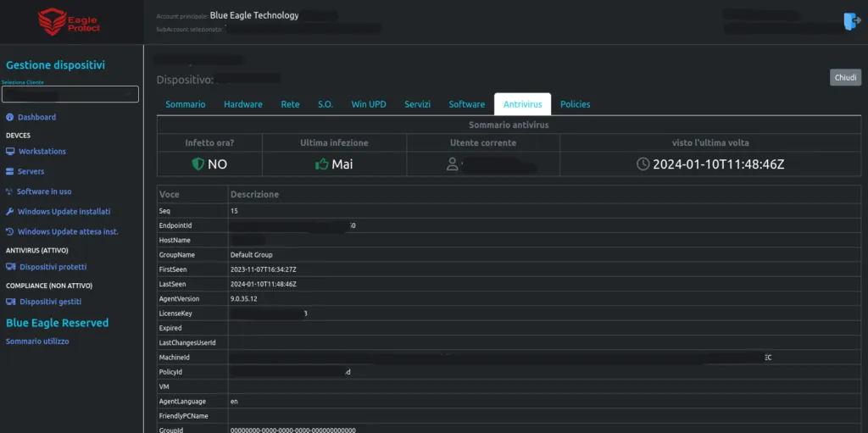Click the Software in uso icon
The height and width of the screenshot is (433, 868).
click(8, 192)
